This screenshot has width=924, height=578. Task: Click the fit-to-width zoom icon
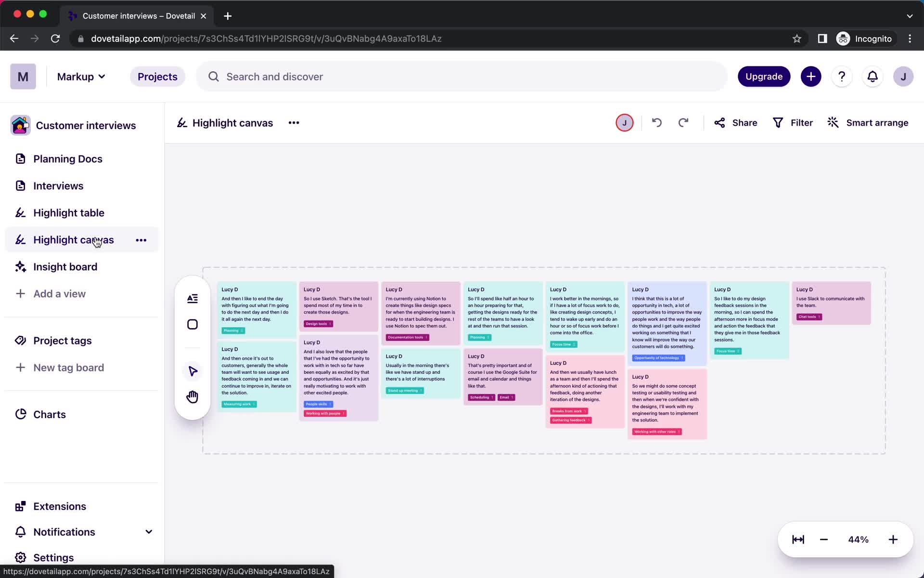[x=797, y=539]
